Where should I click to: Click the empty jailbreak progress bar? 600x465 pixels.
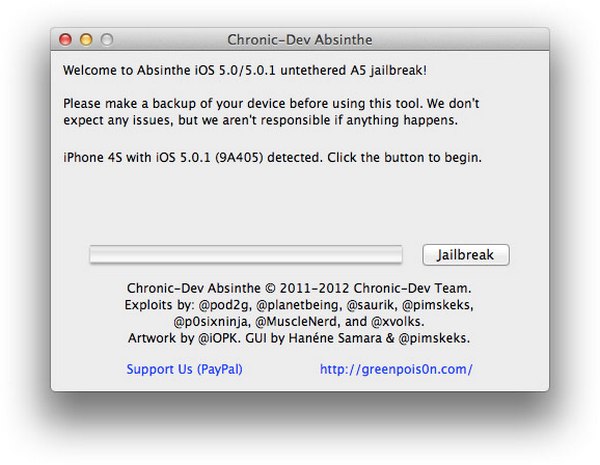[246, 255]
